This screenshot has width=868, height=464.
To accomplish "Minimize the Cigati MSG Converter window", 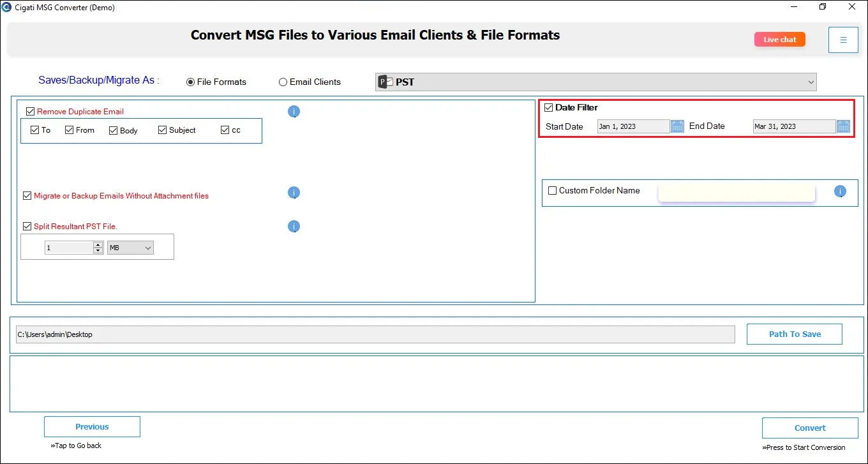I will click(x=794, y=7).
